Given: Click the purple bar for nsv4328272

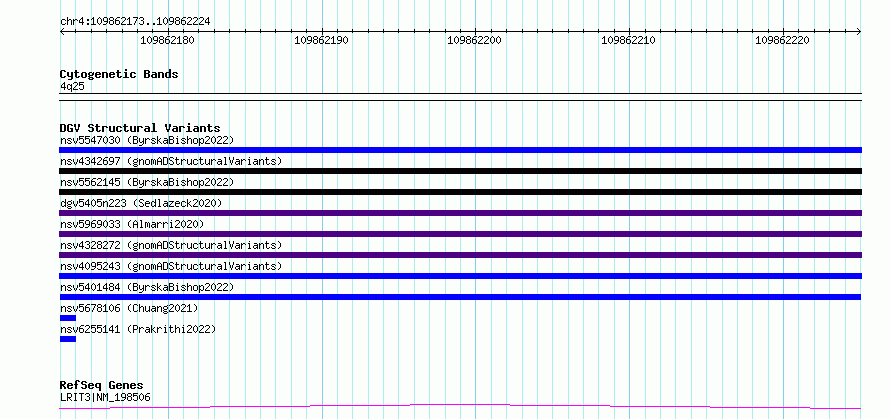Looking at the screenshot, I should point(460,255).
